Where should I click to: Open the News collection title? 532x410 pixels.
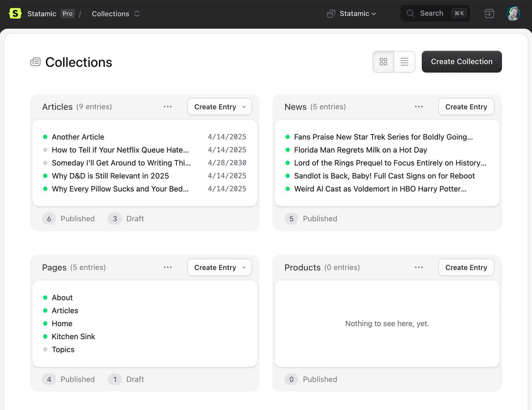[x=296, y=107]
